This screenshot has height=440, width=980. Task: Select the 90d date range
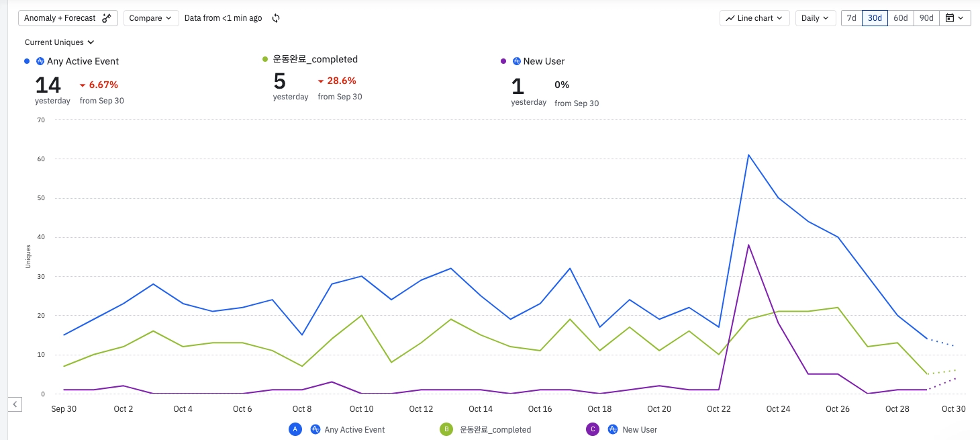click(x=926, y=18)
